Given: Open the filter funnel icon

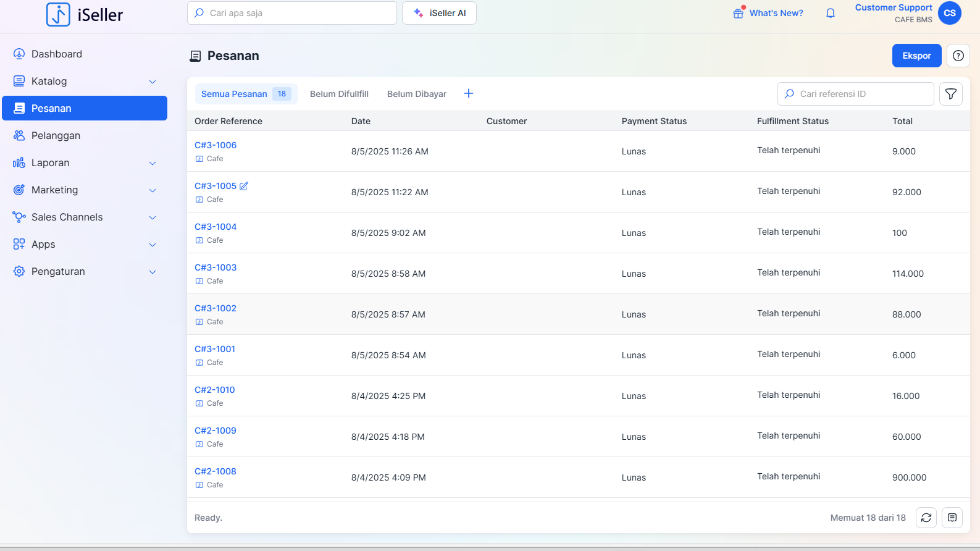Looking at the screenshot, I should [x=951, y=94].
